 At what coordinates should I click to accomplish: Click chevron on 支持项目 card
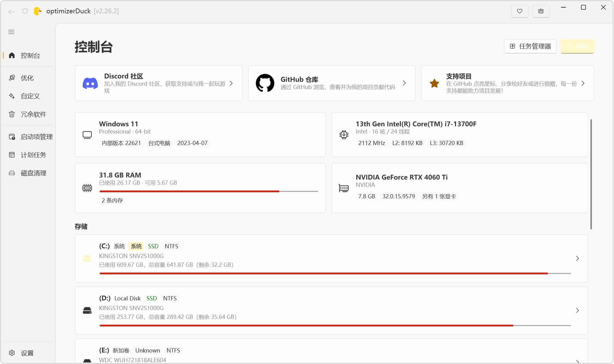click(x=583, y=83)
